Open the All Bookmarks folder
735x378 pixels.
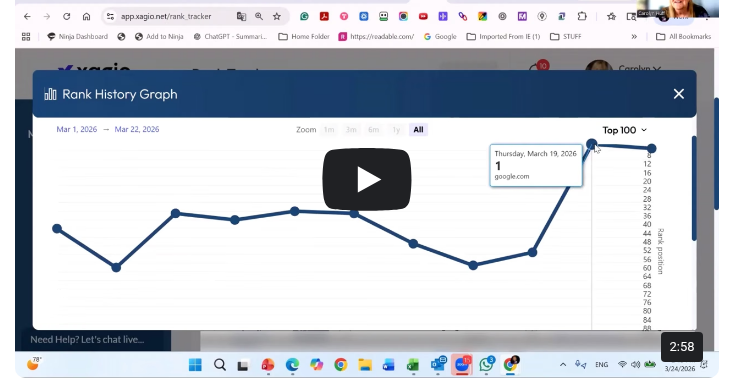point(683,37)
